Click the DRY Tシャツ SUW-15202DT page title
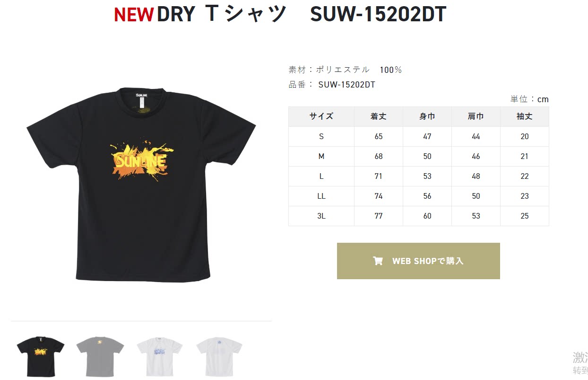This screenshot has height=380, width=588. tap(301, 15)
